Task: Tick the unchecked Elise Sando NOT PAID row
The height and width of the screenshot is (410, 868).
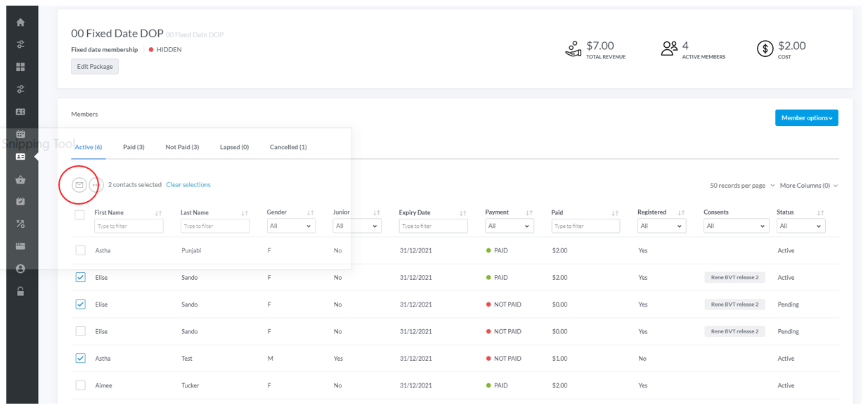Action: [80, 331]
